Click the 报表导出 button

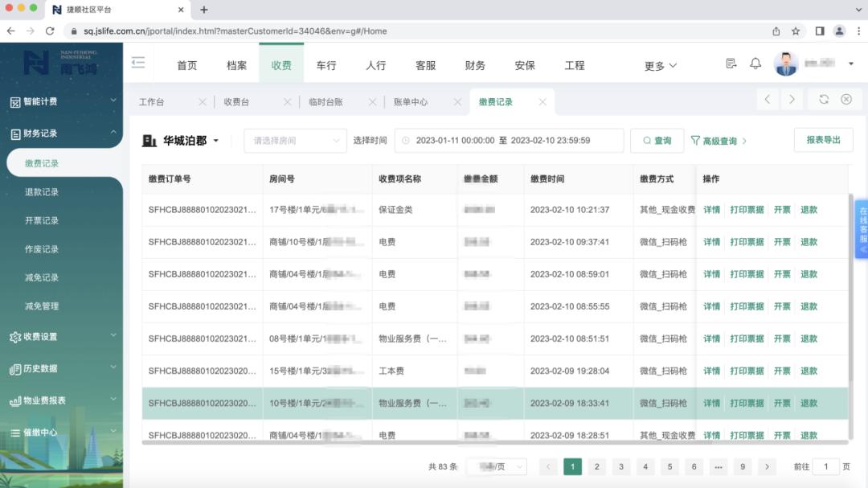[x=822, y=139]
